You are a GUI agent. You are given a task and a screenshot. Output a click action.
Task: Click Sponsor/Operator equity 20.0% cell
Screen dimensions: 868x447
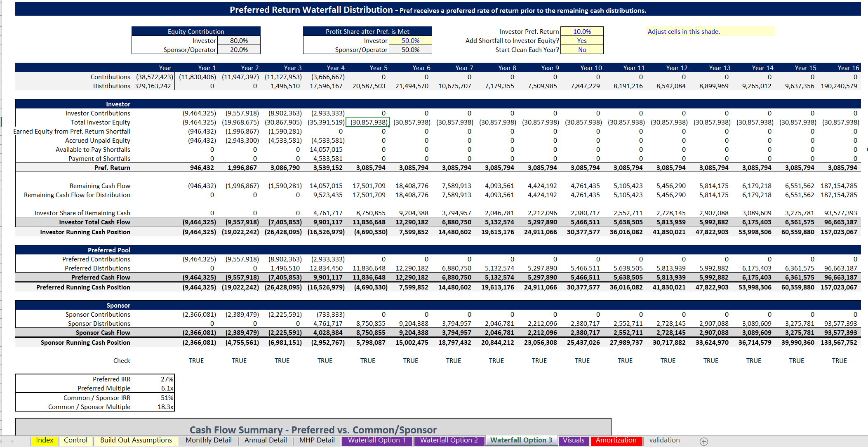click(x=239, y=49)
